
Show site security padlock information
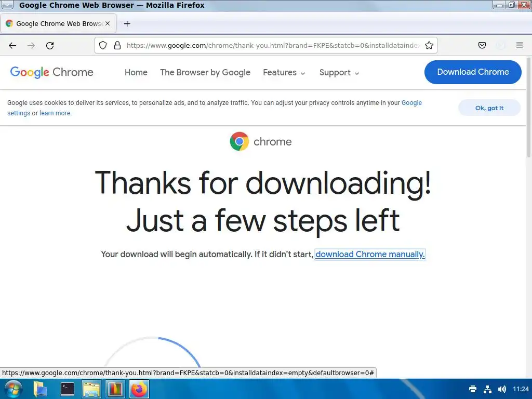117,45
